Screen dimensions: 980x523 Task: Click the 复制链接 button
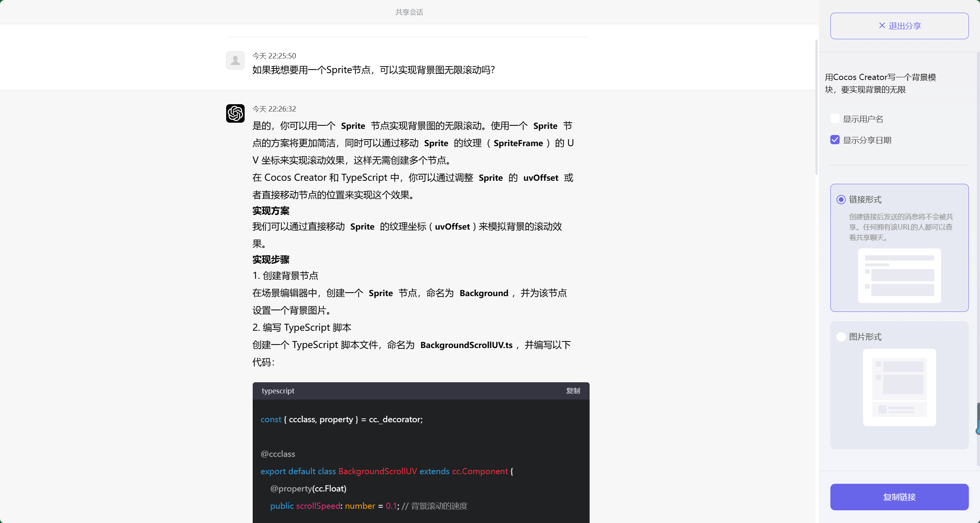click(899, 497)
